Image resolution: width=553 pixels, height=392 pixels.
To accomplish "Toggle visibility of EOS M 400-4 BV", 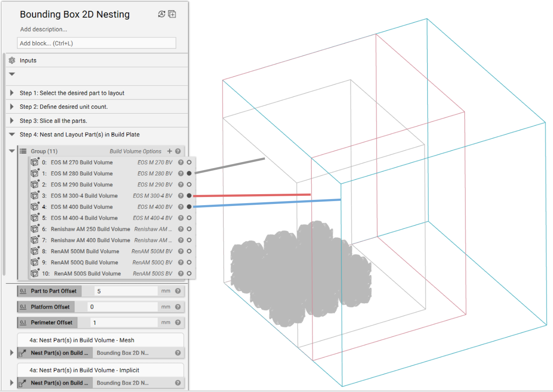I will pos(189,218).
